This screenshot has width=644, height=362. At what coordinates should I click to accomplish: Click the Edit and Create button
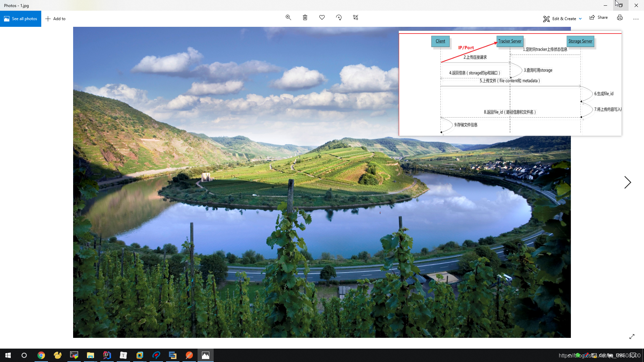pyautogui.click(x=562, y=18)
